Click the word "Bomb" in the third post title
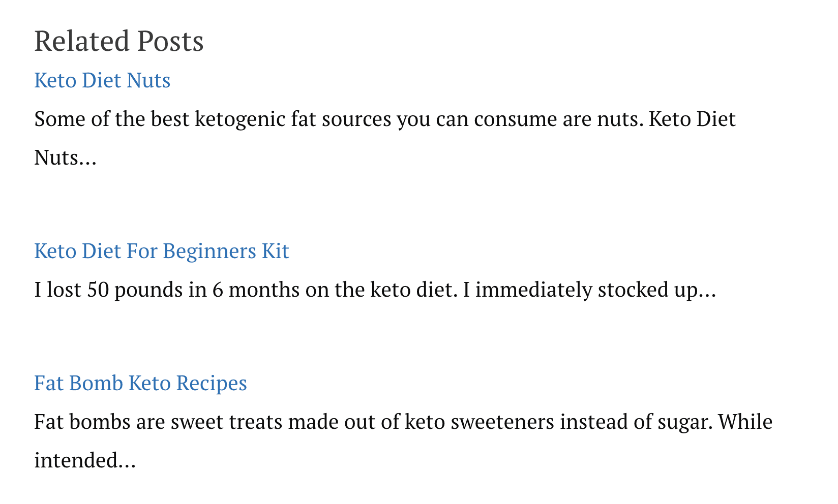838x504 pixels. pyautogui.click(x=96, y=384)
